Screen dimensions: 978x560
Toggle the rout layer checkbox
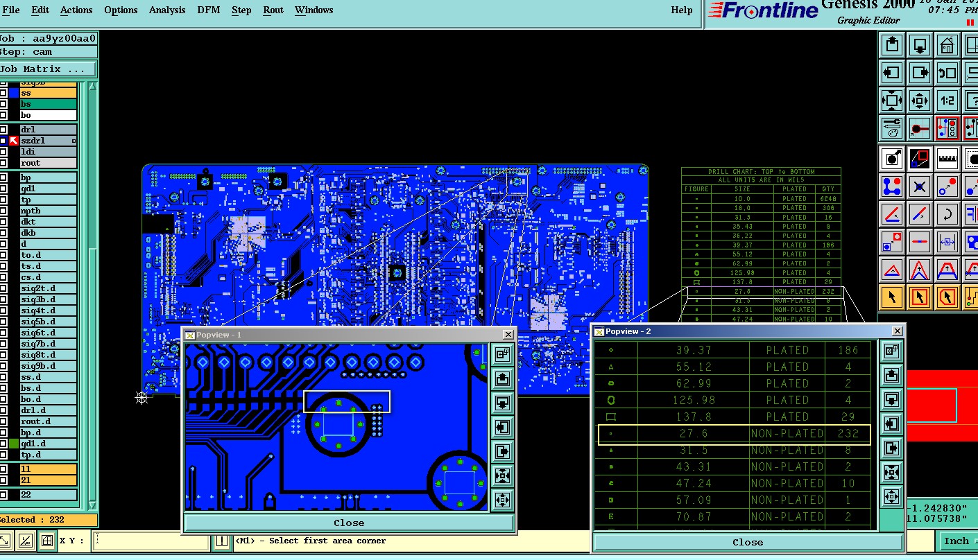point(3,163)
